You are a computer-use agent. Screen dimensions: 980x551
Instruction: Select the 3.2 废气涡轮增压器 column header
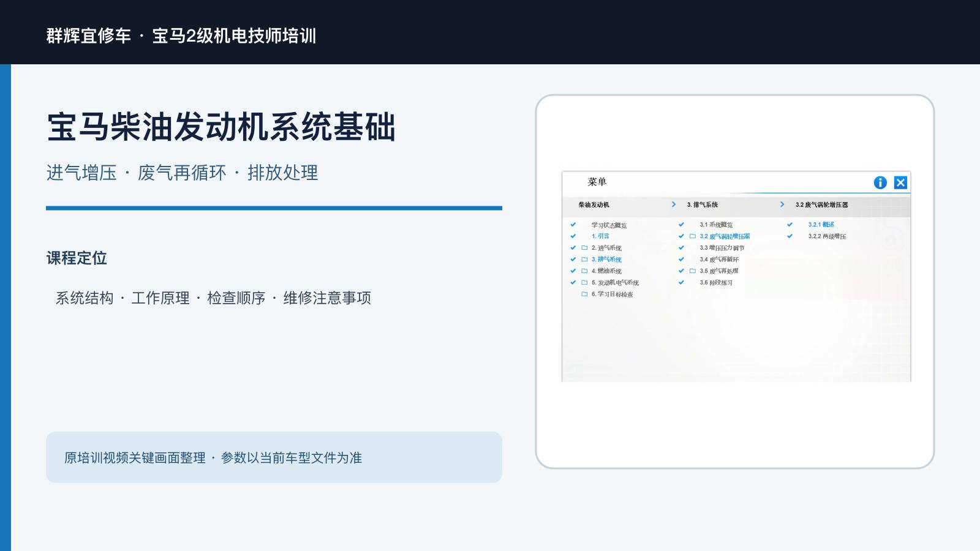pyautogui.click(x=822, y=204)
